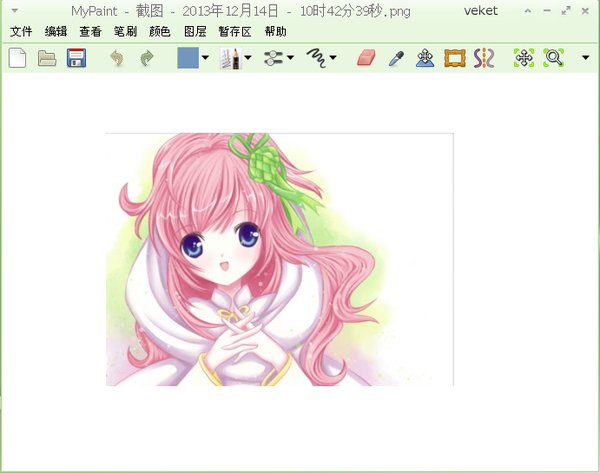This screenshot has height=473, width=600.
Task: Open a file with folder icon
Action: (x=47, y=58)
